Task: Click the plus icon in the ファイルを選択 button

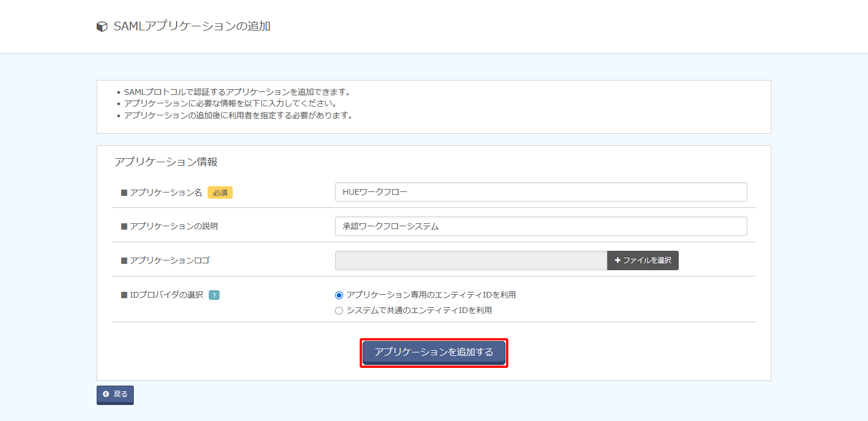Action: pyautogui.click(x=618, y=260)
